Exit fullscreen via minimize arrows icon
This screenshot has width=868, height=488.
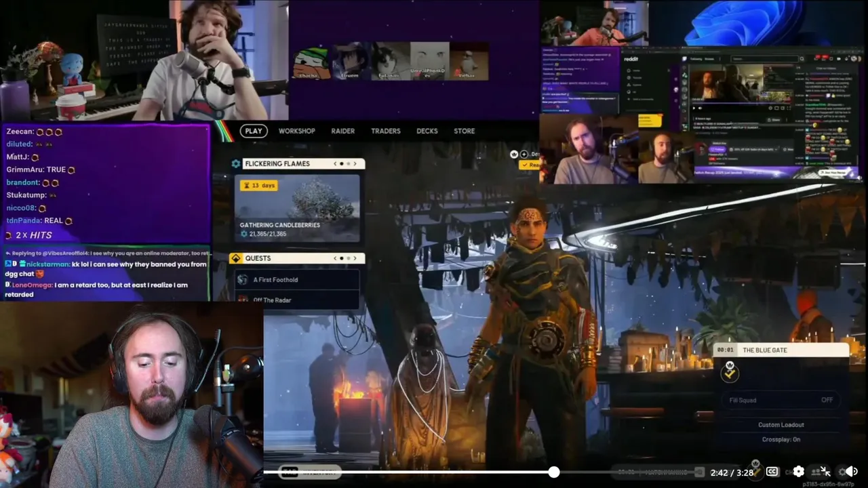pyautogui.click(x=825, y=472)
